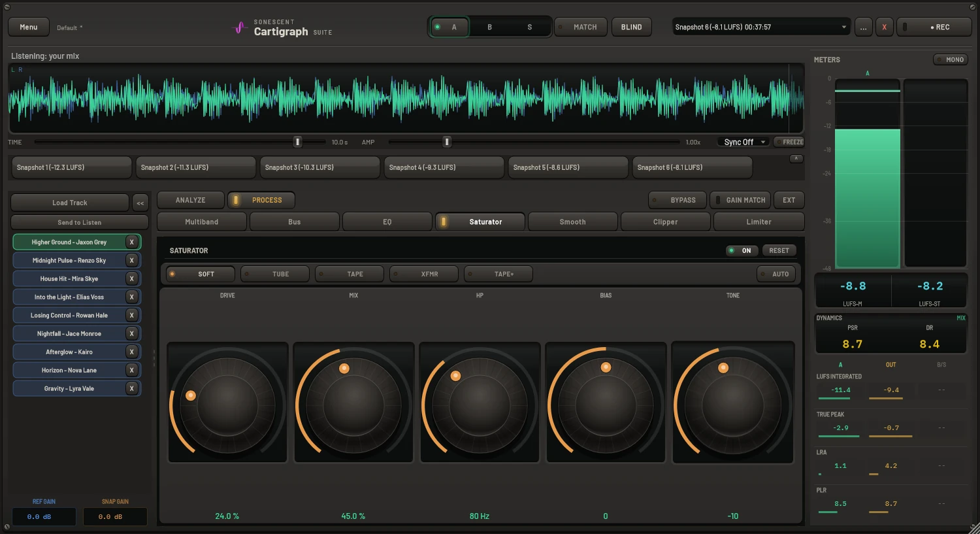Remove Into the Light - Elias Voss track

(x=131, y=297)
